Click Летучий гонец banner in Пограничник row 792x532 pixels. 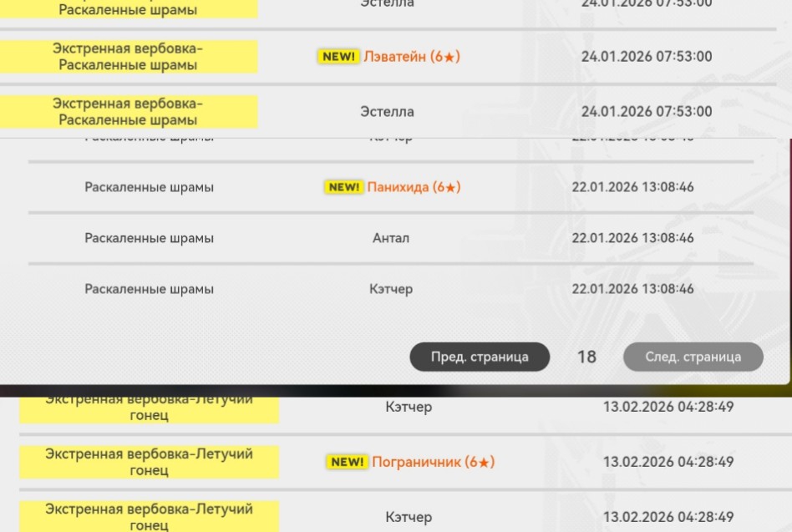click(149, 462)
